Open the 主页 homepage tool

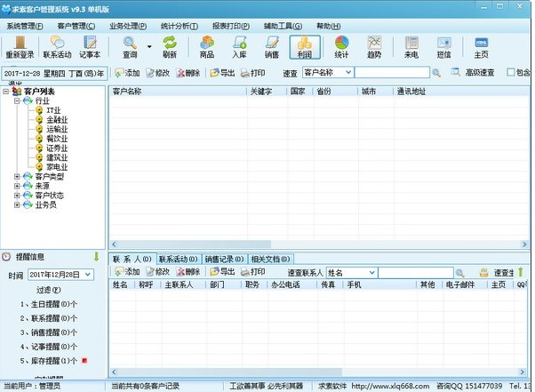click(x=481, y=47)
